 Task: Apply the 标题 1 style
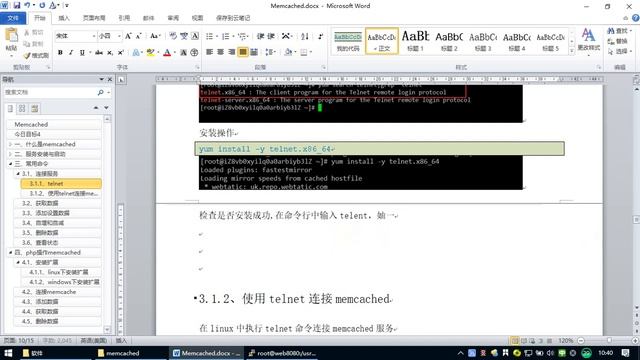pyautogui.click(x=416, y=41)
